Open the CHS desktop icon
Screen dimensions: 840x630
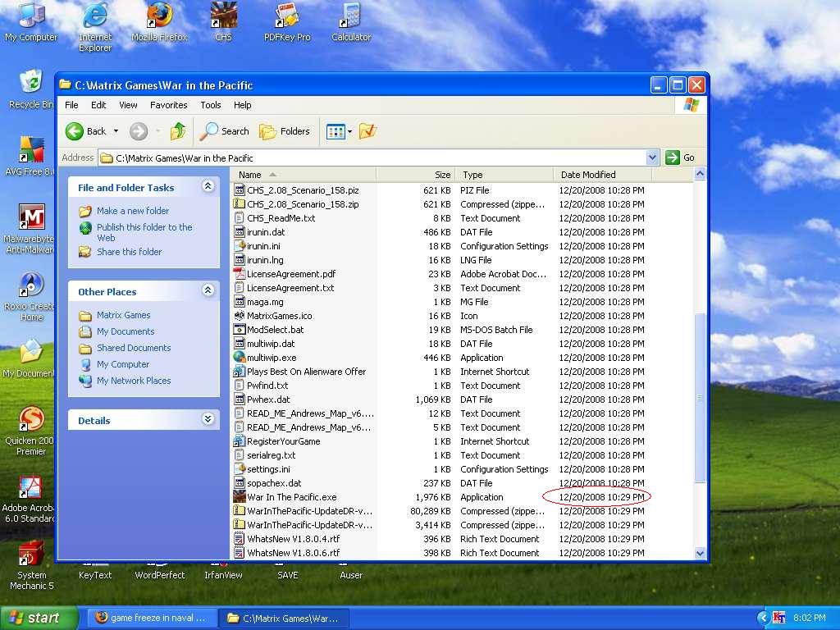point(222,18)
